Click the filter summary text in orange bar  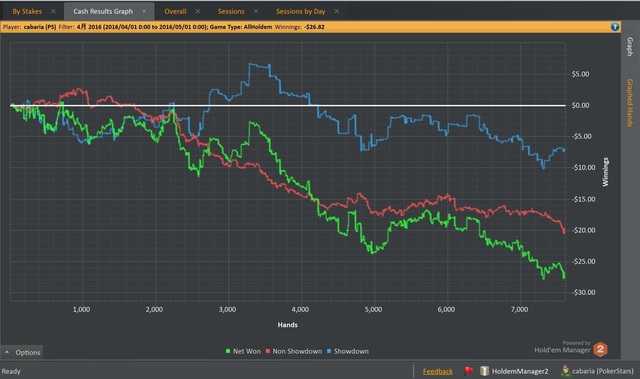tap(164, 27)
